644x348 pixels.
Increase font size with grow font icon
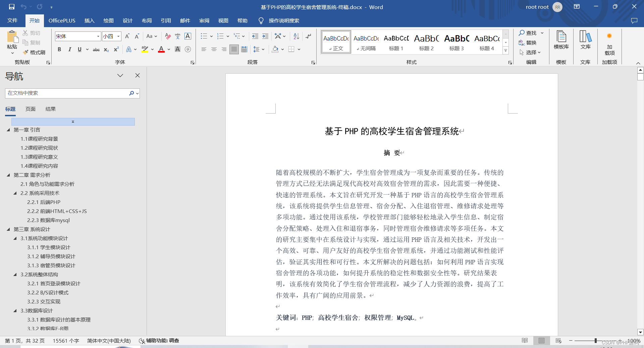127,36
